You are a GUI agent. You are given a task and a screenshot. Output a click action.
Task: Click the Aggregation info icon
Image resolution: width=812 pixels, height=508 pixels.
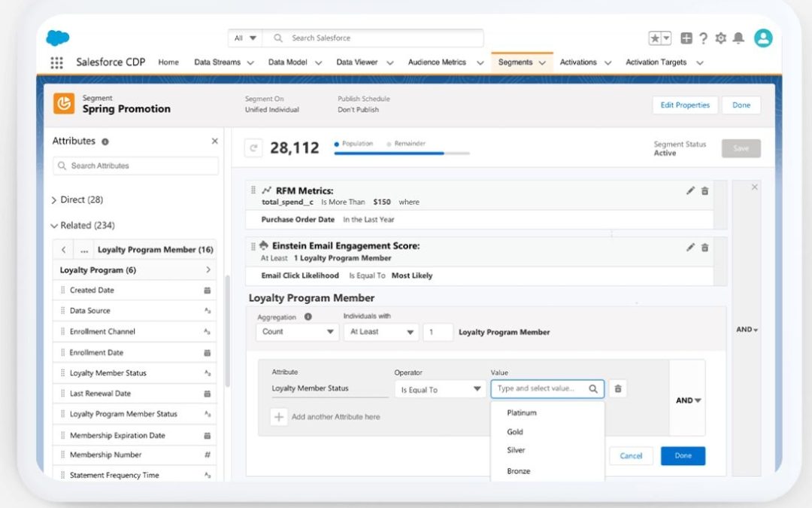coord(308,317)
